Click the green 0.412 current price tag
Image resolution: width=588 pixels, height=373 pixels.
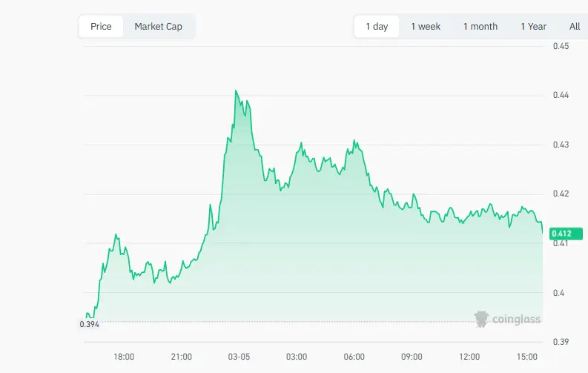[566, 234]
